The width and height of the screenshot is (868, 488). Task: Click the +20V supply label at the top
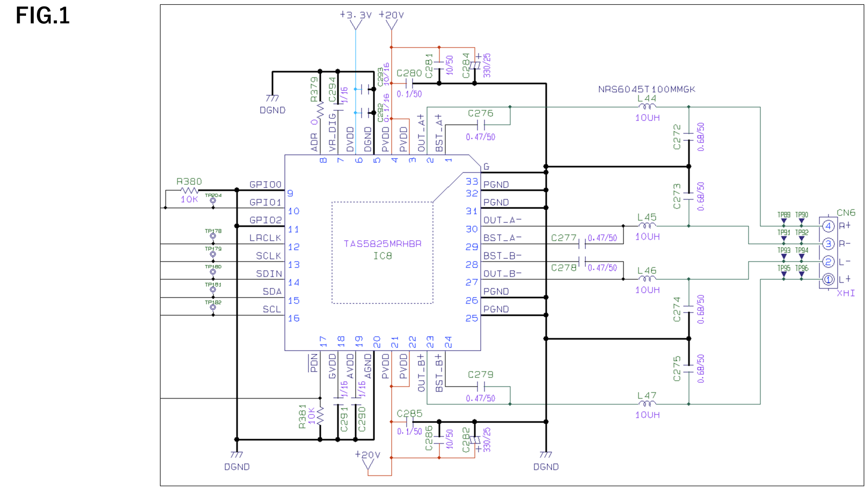click(x=391, y=15)
